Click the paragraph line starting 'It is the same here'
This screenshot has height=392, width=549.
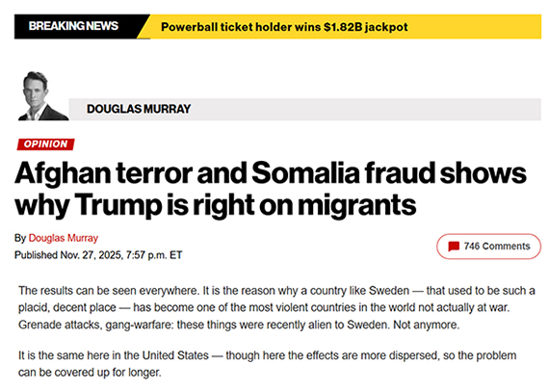click(x=267, y=355)
